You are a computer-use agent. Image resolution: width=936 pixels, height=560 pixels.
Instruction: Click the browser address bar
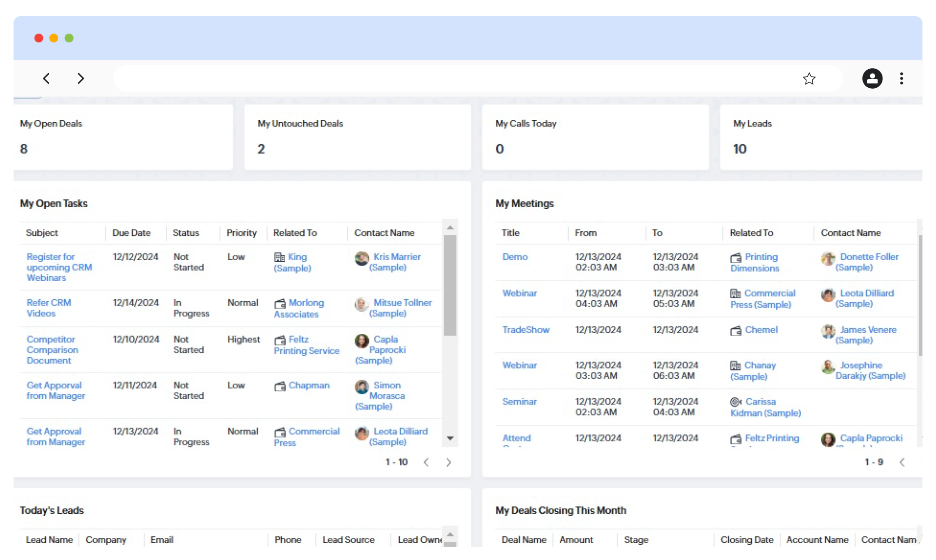click(453, 78)
